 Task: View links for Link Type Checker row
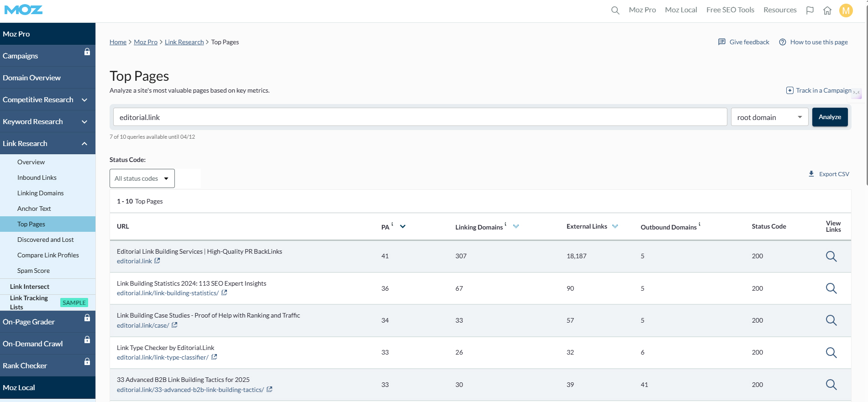pos(831,352)
